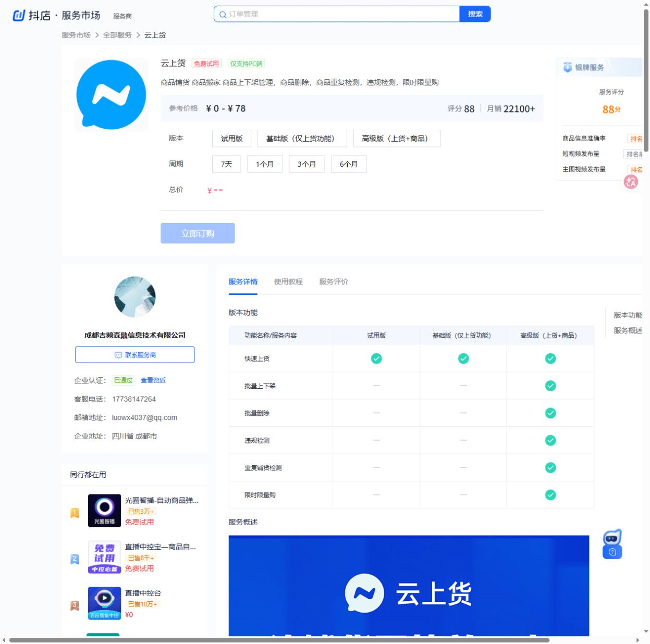
Task: Select 高级版（上货+商品）version option
Action: click(397, 139)
